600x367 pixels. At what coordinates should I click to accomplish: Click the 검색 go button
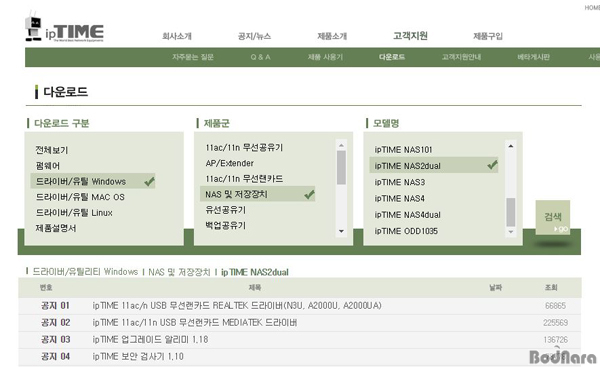553,217
